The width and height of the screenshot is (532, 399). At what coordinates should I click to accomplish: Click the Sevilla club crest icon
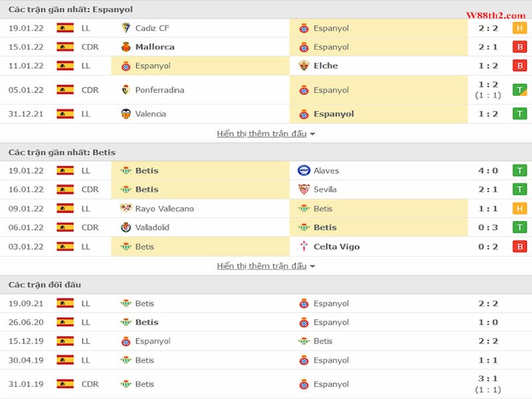pyautogui.click(x=304, y=190)
